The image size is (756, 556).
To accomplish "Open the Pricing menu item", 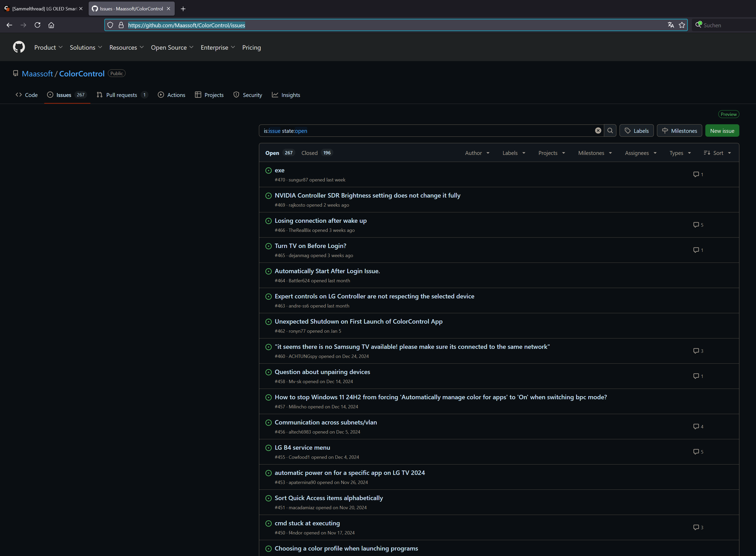I will click(251, 48).
